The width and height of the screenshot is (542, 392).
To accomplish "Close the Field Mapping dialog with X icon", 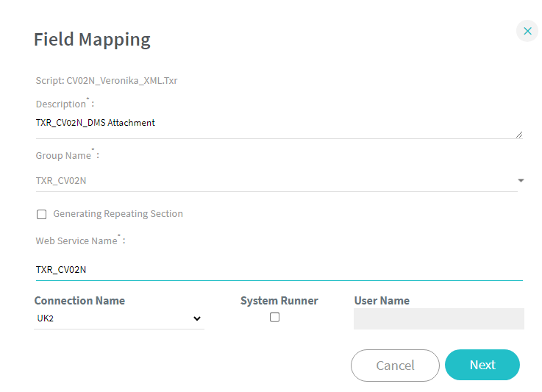I will tap(527, 31).
